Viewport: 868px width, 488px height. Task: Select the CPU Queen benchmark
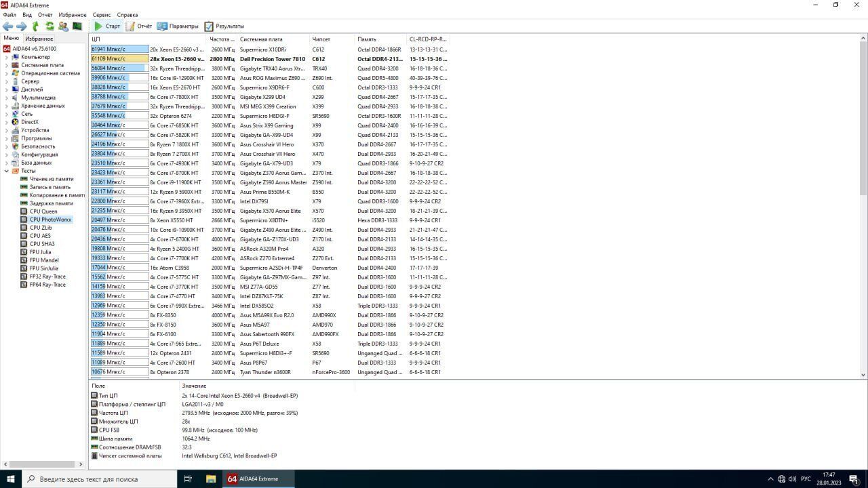tap(43, 211)
